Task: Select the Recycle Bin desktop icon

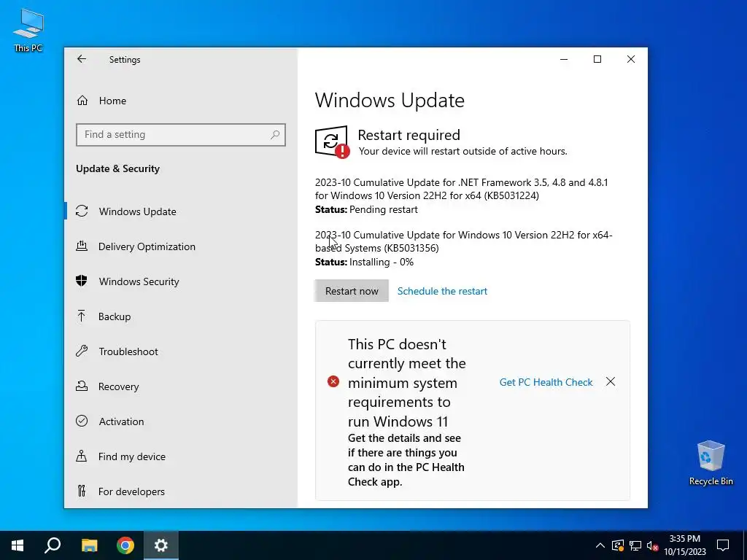Action: (711, 463)
